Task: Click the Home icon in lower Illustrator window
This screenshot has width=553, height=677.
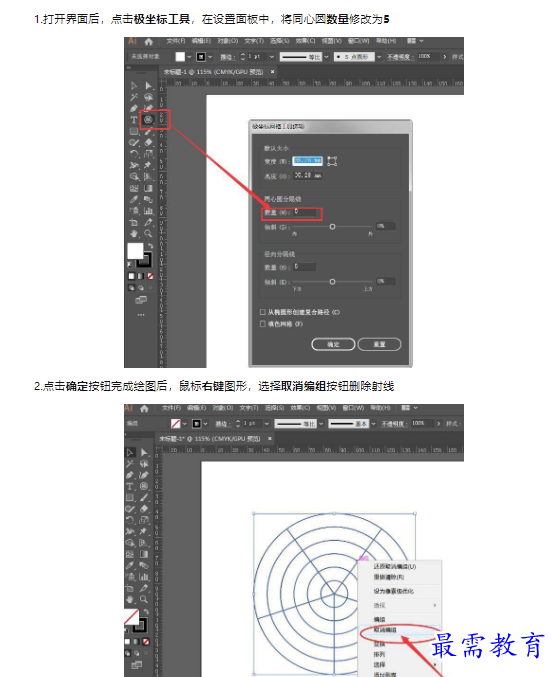Action: [x=144, y=408]
